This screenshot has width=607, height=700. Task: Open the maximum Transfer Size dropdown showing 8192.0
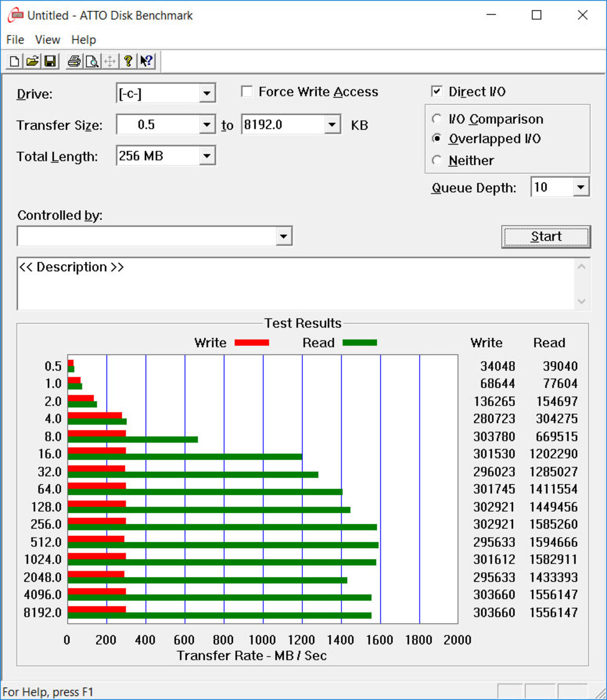(332, 125)
